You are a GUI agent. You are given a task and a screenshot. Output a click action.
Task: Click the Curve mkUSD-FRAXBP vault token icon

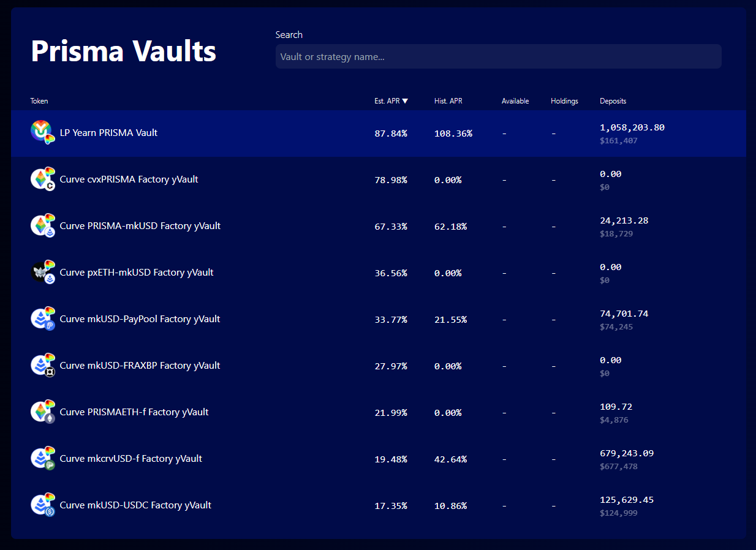(42, 365)
